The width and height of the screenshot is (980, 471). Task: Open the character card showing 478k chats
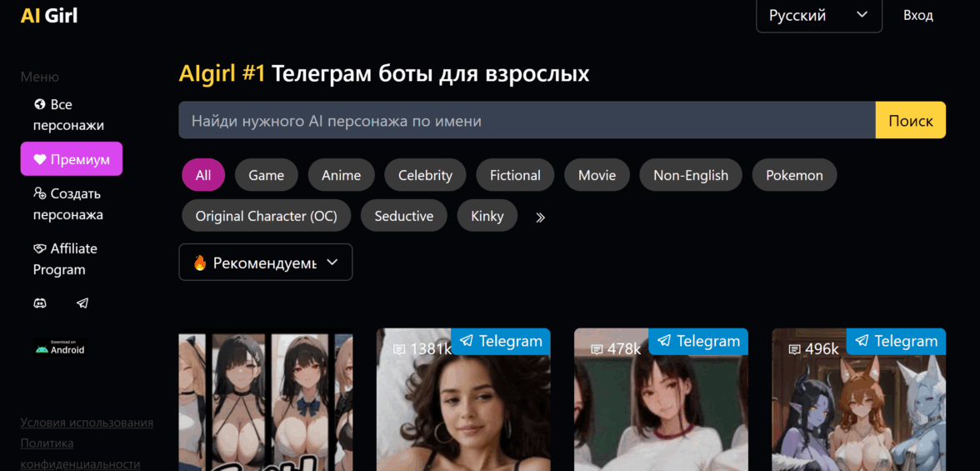tap(661, 400)
